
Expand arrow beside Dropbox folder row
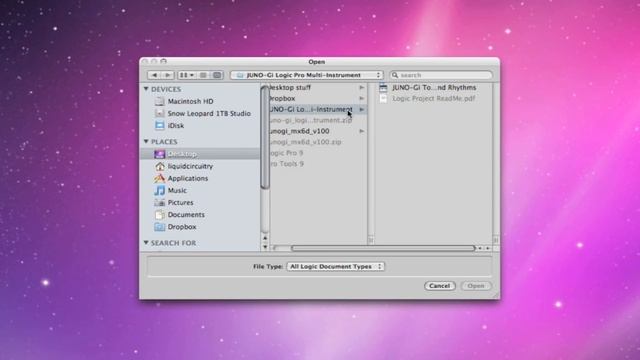point(362,98)
